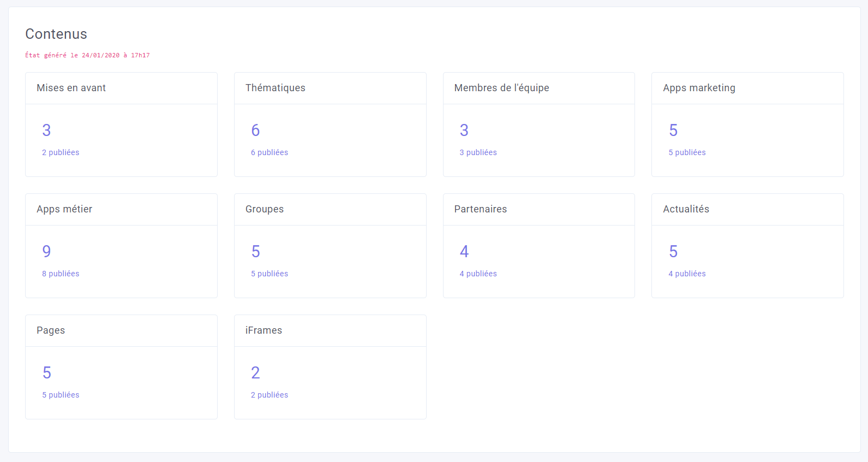
Task: Click the count 9 under Apps métier
Action: pyautogui.click(x=46, y=251)
